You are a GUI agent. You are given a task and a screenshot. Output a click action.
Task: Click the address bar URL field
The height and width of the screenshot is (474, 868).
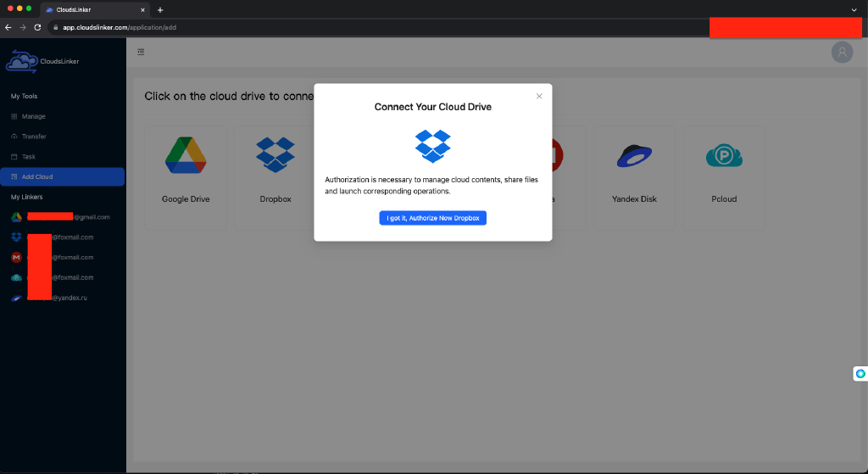click(379, 27)
